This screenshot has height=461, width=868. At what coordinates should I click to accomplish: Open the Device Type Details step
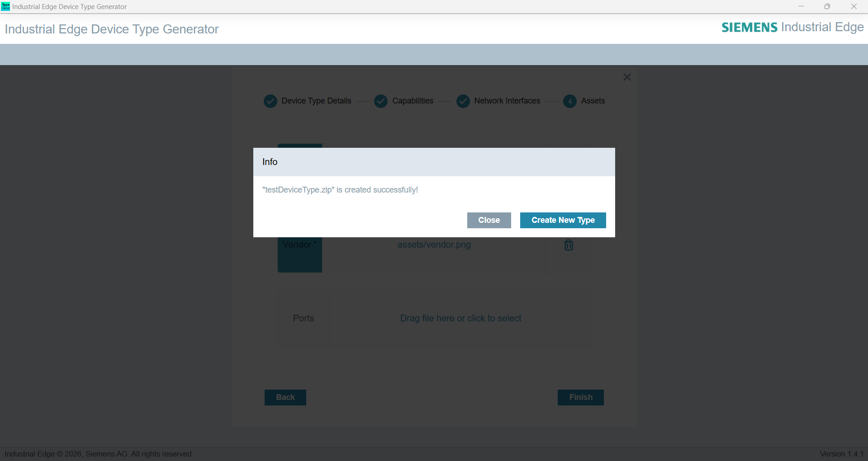[x=316, y=101]
